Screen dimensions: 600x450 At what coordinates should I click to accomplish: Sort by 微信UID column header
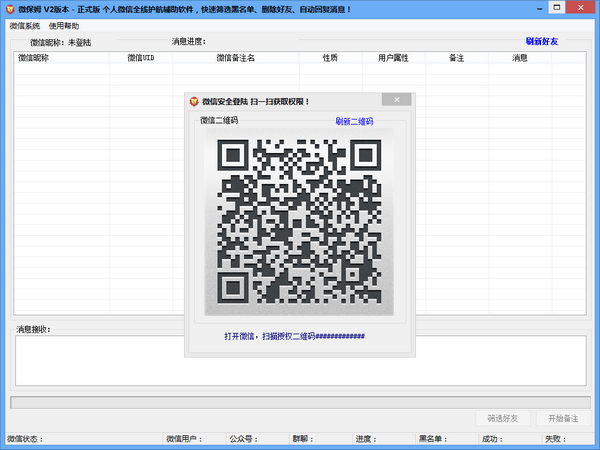point(141,58)
